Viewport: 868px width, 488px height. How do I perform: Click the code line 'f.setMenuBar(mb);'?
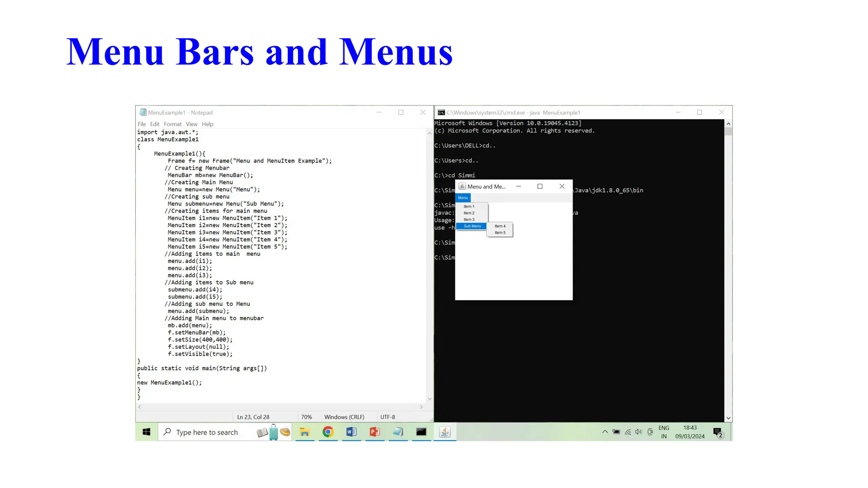197,333
